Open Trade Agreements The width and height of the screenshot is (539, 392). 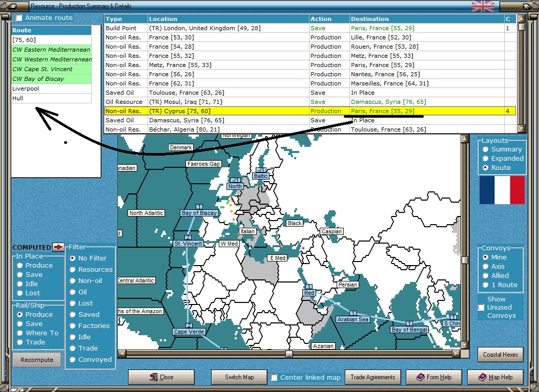coord(372,377)
